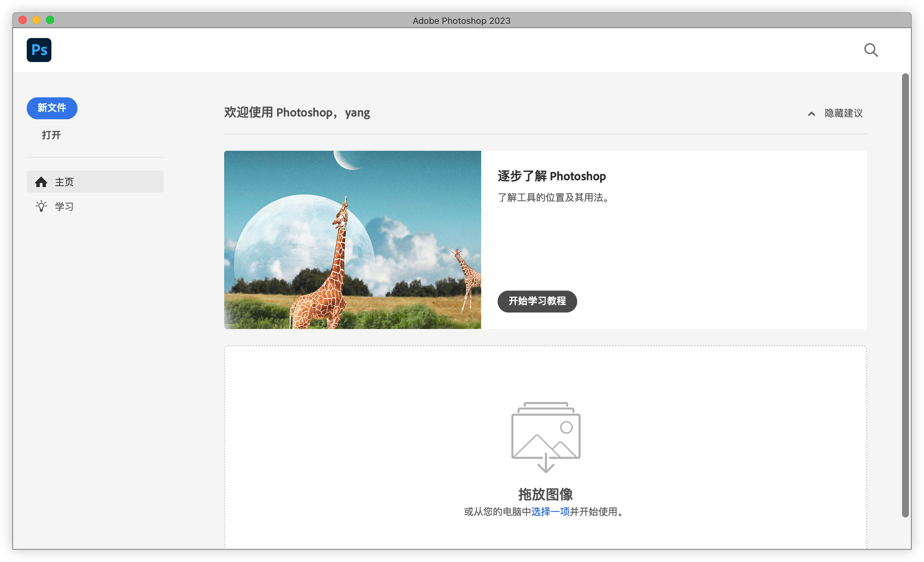Close the window with the red button
924x562 pixels.
point(23,20)
